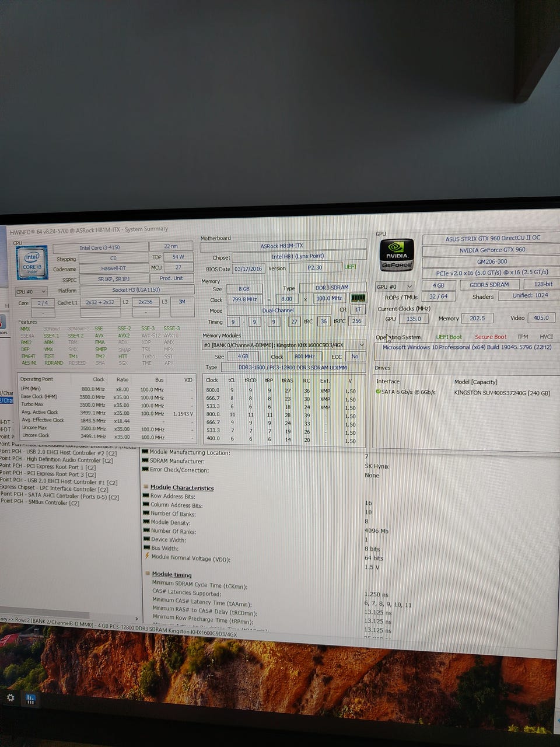Click the Uncore Max row
The height and width of the screenshot is (747, 560).
(x=106, y=428)
